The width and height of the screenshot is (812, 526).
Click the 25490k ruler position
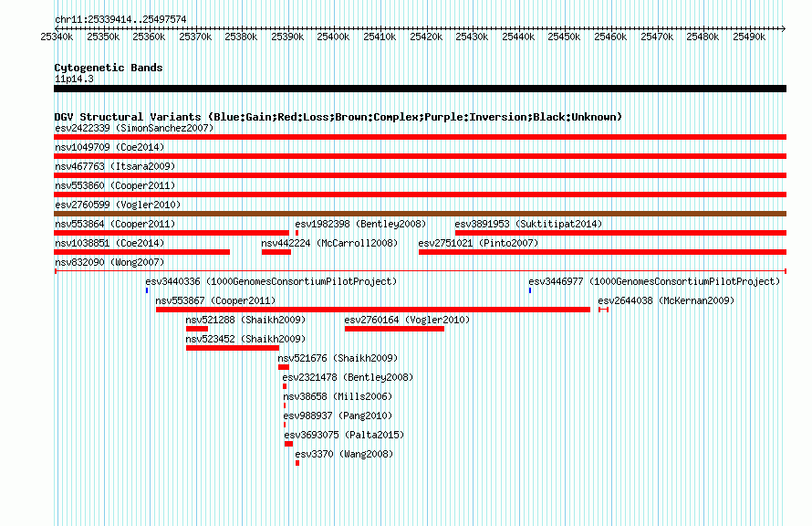coord(749,37)
